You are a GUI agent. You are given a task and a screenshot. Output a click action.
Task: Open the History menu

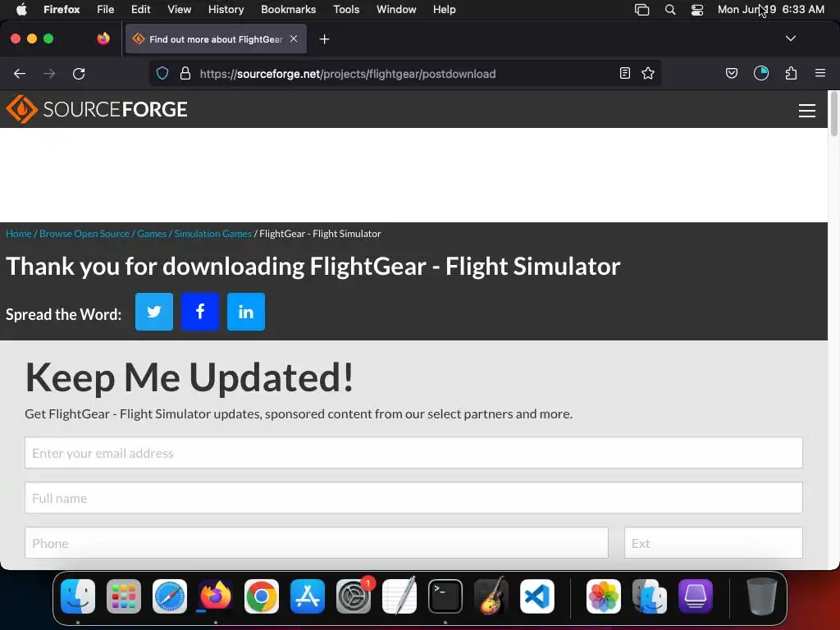tap(226, 9)
